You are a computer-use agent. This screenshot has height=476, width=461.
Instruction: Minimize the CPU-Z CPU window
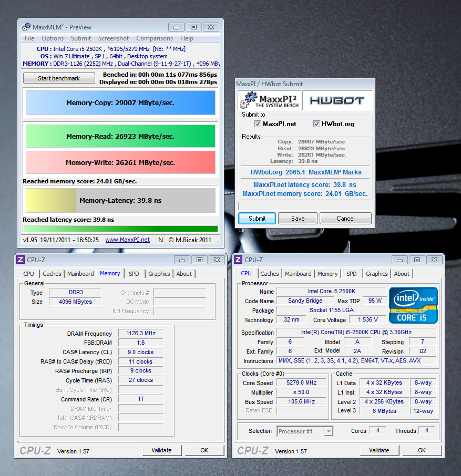click(x=399, y=260)
